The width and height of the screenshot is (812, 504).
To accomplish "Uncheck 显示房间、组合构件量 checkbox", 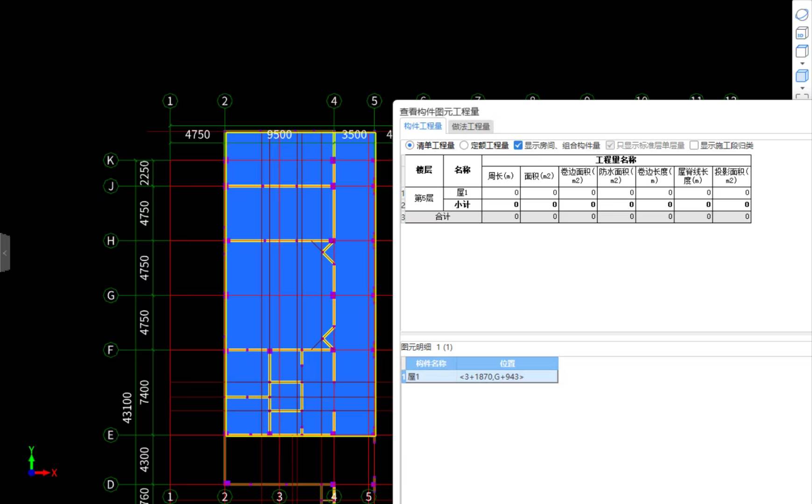I will pos(518,146).
